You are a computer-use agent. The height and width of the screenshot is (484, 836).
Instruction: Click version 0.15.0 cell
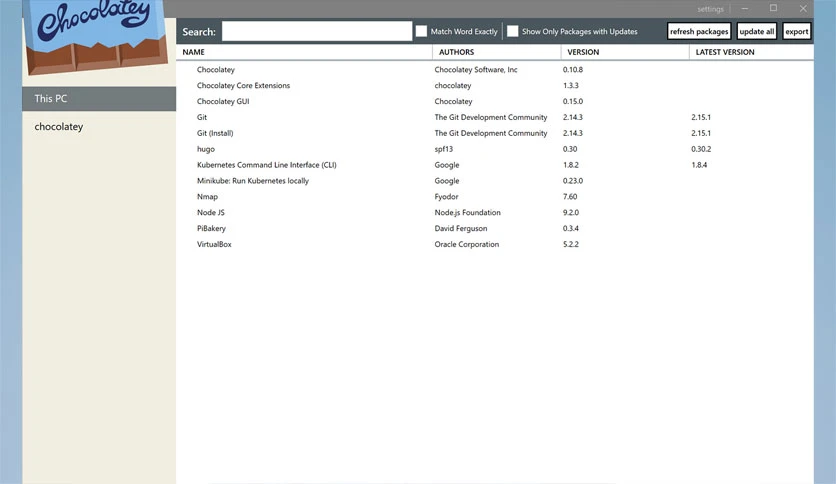(x=573, y=101)
